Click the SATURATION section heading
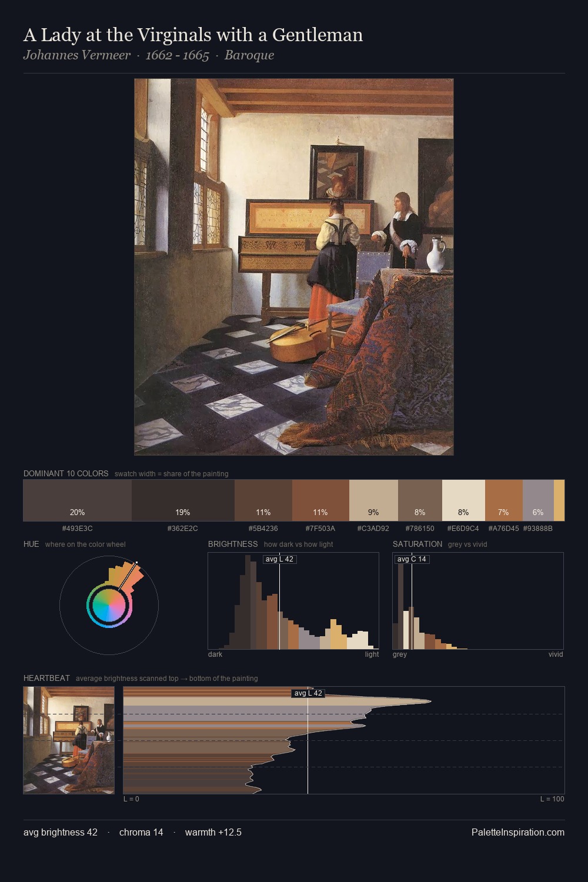Viewport: 588px width, 882px height. [x=417, y=544]
